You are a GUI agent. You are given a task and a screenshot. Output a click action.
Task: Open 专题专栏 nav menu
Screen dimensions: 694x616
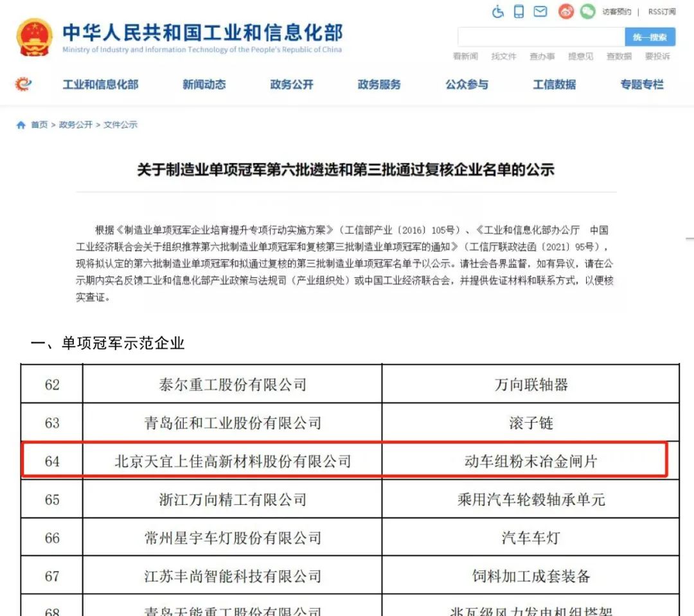coord(642,84)
